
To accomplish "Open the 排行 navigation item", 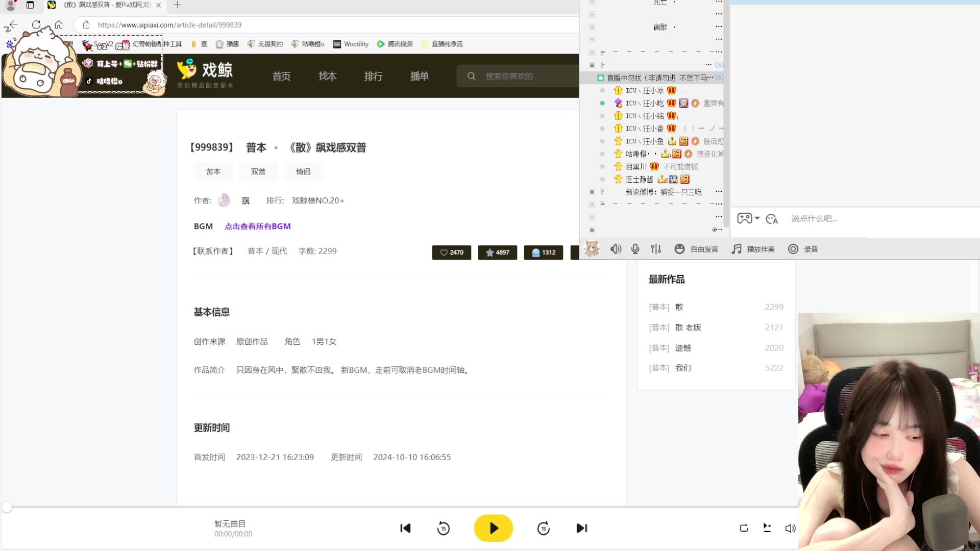I will pyautogui.click(x=373, y=76).
